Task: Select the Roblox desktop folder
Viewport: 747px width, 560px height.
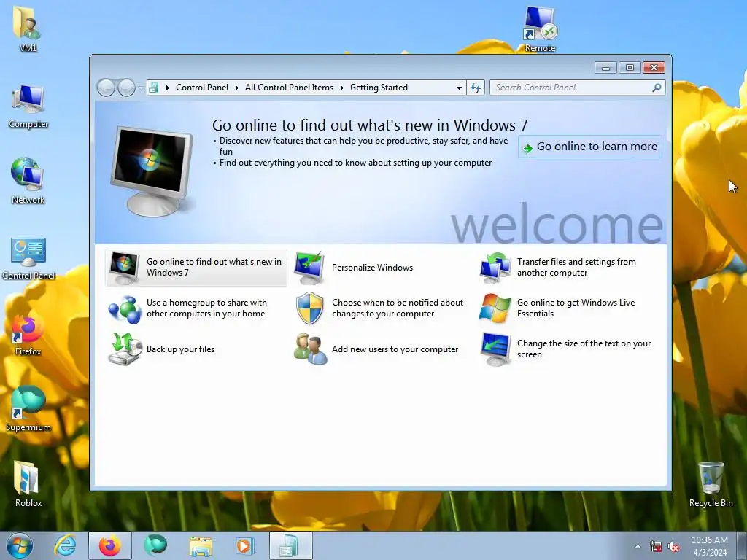Action: [28, 483]
